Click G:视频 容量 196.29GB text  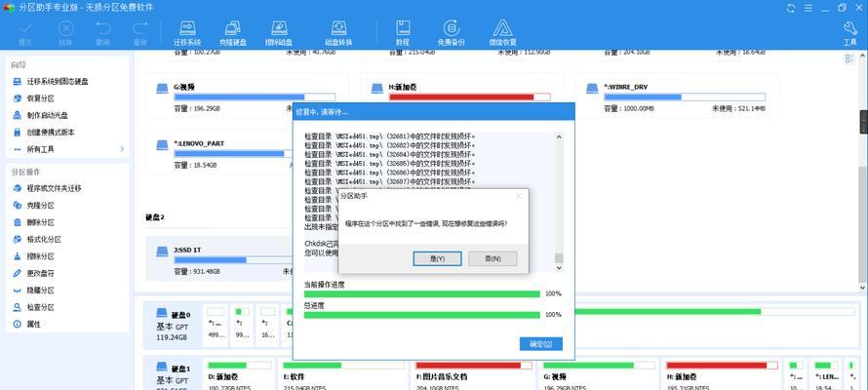click(197, 109)
